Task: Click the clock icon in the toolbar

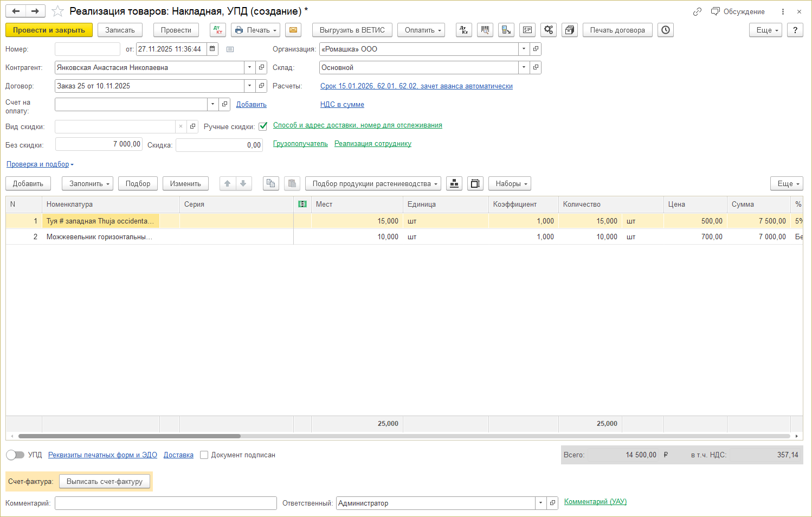Action: [x=666, y=30]
